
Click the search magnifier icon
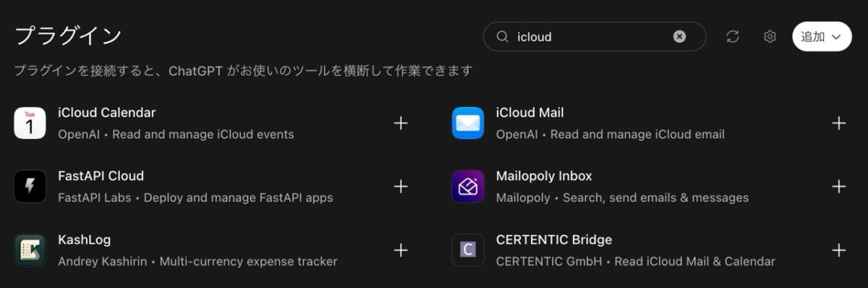click(x=503, y=36)
